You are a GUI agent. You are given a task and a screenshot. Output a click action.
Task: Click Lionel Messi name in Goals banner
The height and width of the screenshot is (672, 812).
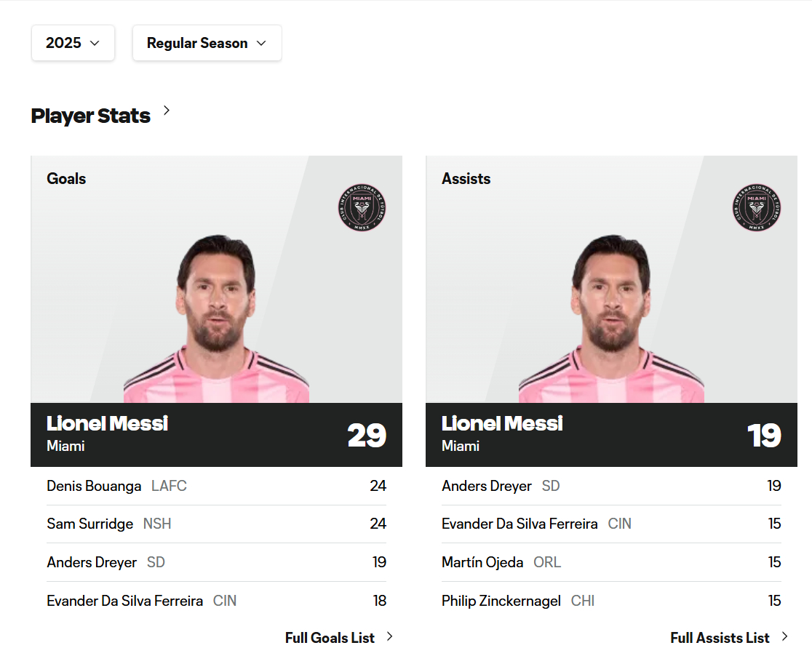(107, 423)
